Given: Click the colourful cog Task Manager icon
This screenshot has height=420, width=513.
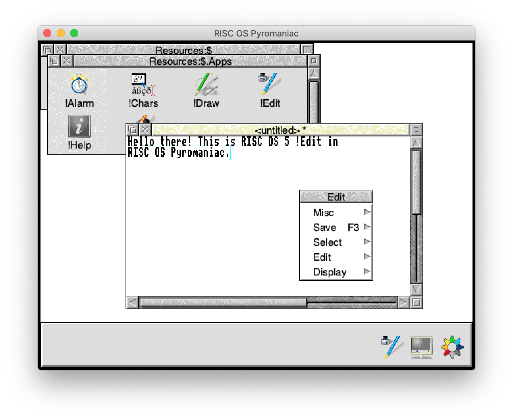Looking at the screenshot, I should point(452,347).
